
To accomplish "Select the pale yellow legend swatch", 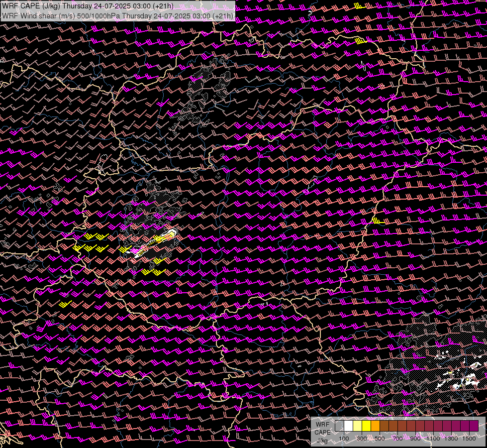I will pyautogui.click(x=358, y=426).
